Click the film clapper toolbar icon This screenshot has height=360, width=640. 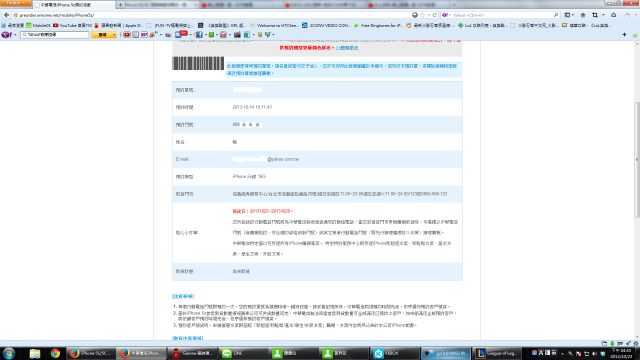pos(237,35)
